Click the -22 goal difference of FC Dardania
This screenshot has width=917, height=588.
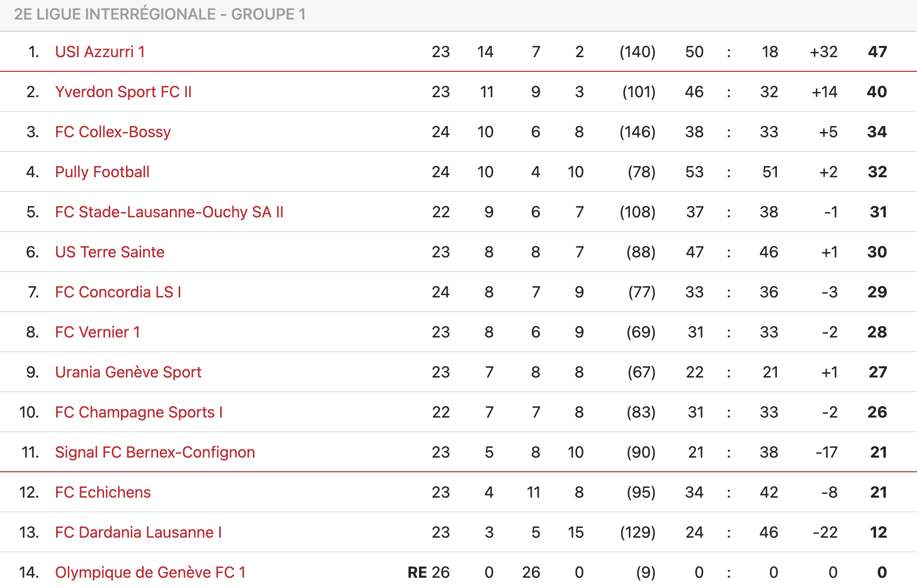(826, 532)
